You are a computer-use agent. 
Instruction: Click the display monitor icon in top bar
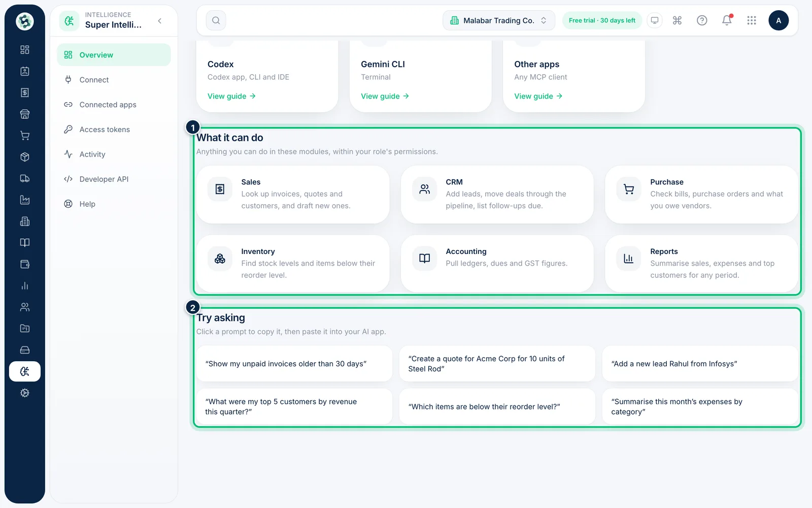coord(655,20)
